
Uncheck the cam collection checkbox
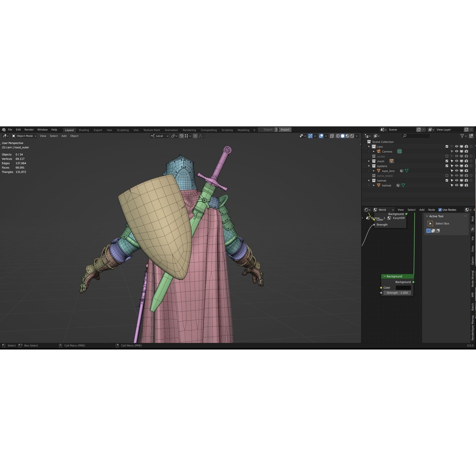tap(447, 147)
